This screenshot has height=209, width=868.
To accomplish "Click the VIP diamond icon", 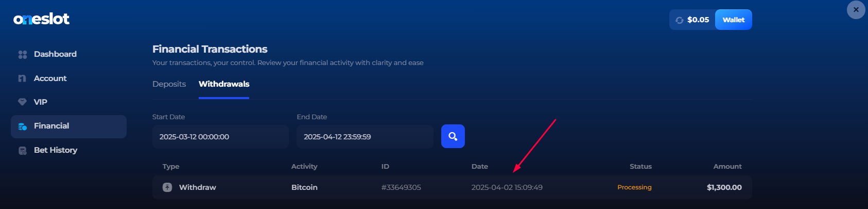I will click(22, 102).
